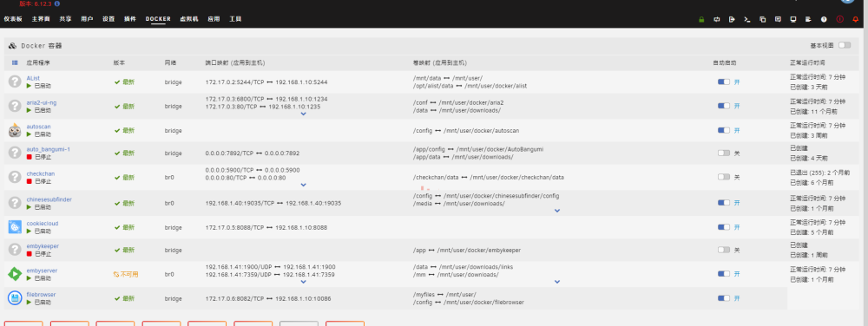The width and height of the screenshot is (868, 326).
Task: Click the autoscan container icon
Action: point(15,130)
